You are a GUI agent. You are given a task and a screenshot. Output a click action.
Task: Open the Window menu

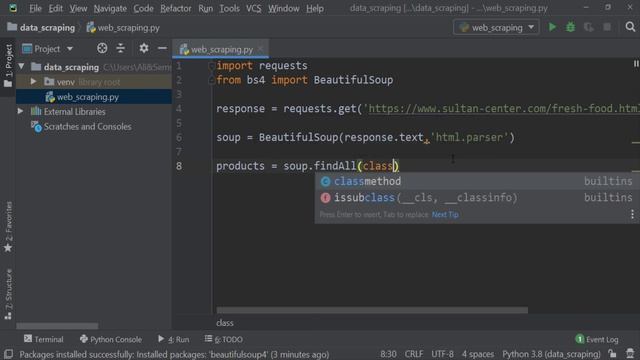coord(283,8)
